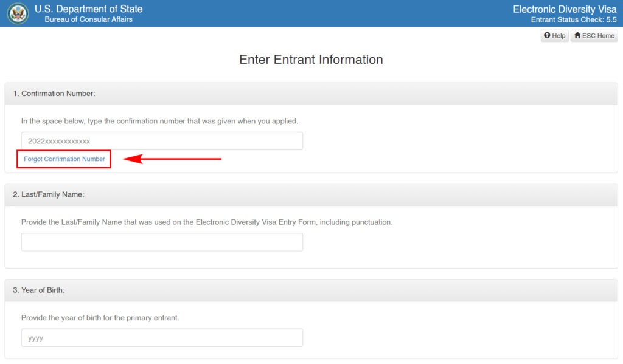Click the U.S. Department of State title
The width and height of the screenshot is (623, 364).
pyautogui.click(x=89, y=9)
